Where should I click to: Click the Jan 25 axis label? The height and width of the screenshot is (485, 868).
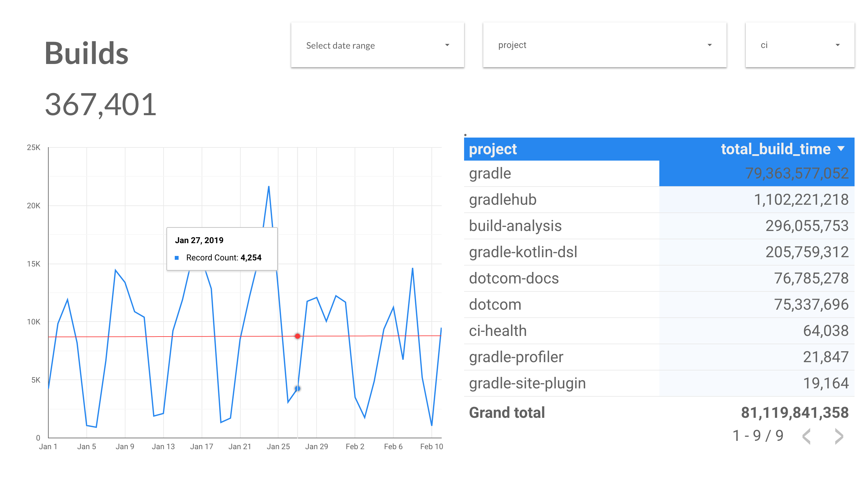pyautogui.click(x=278, y=447)
